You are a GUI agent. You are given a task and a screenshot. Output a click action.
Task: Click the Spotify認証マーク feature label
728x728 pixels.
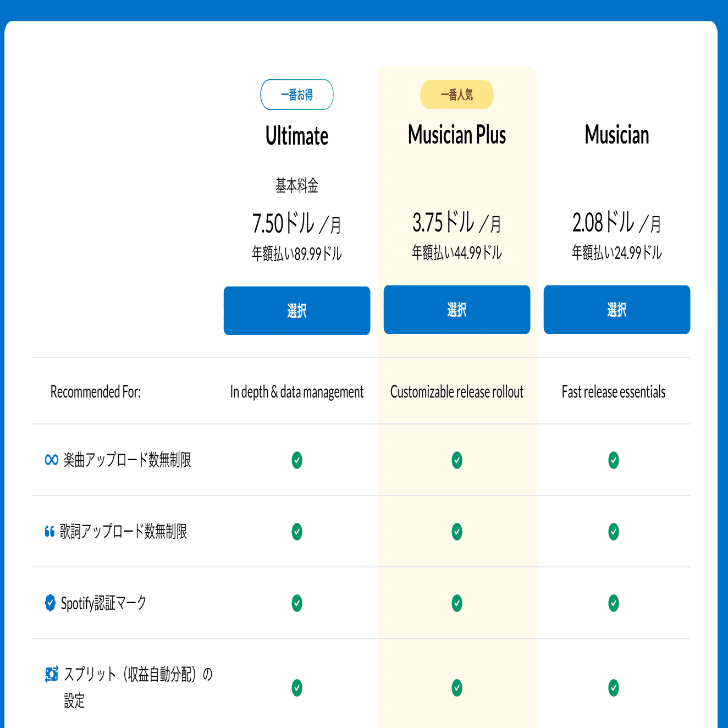click(103, 603)
